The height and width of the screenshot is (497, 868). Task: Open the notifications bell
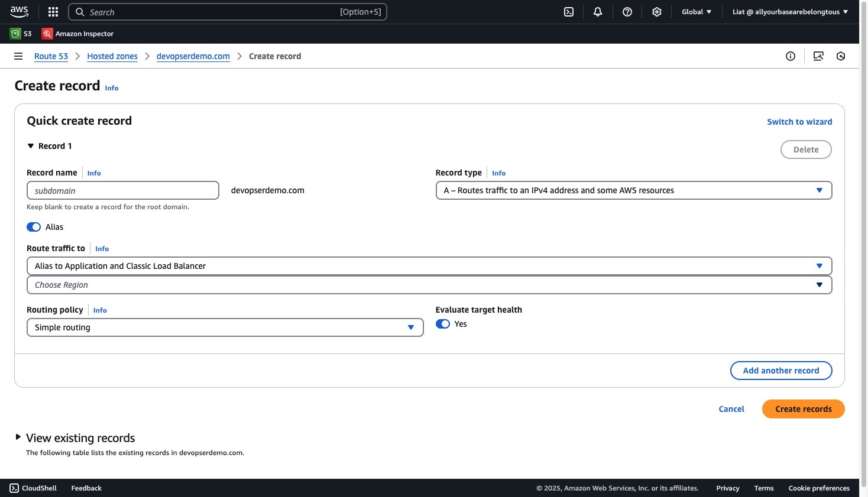598,12
